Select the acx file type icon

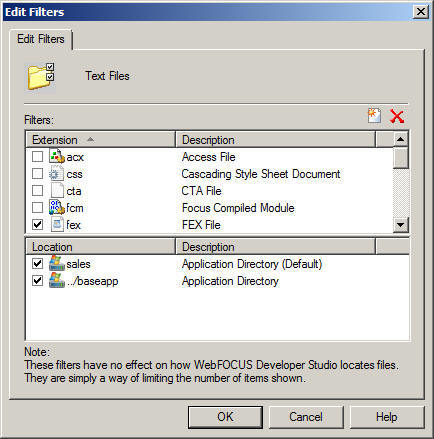pos(56,156)
